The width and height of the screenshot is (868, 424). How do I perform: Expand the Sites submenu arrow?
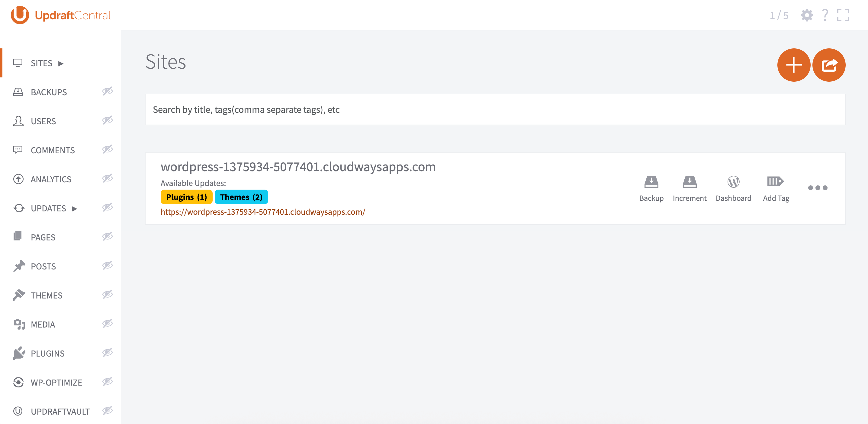coord(61,64)
